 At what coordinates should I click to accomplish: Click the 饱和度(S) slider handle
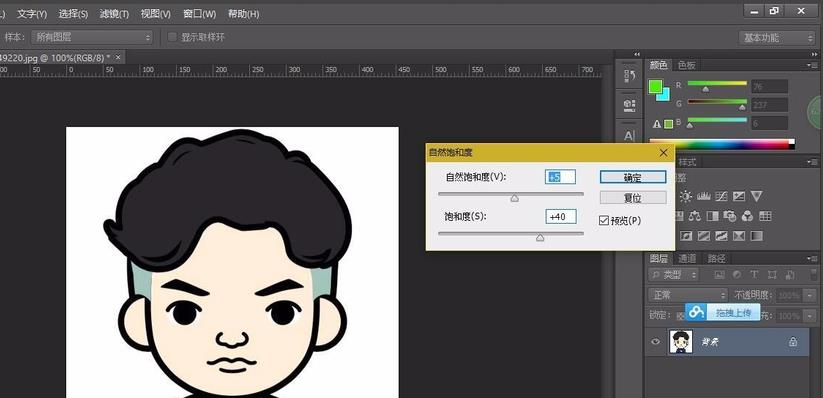tap(540, 238)
